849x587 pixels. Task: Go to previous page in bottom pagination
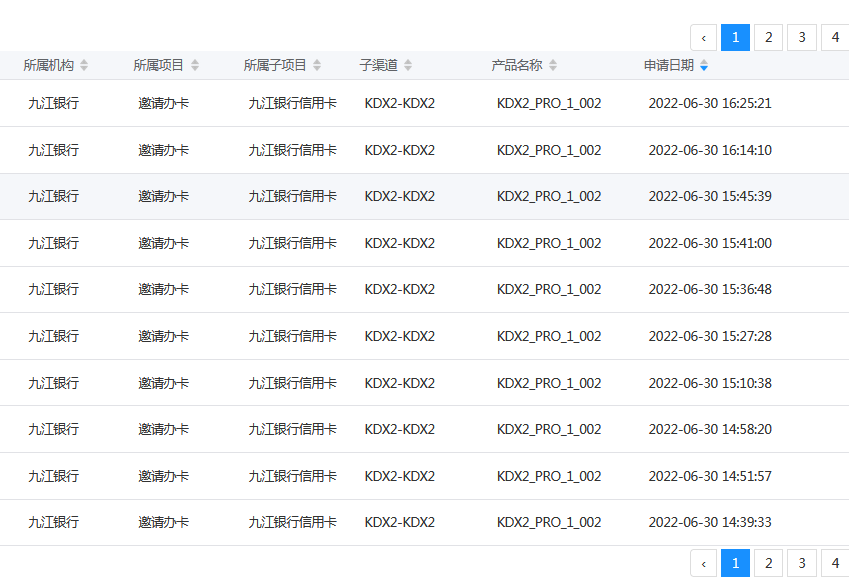pyautogui.click(x=704, y=563)
